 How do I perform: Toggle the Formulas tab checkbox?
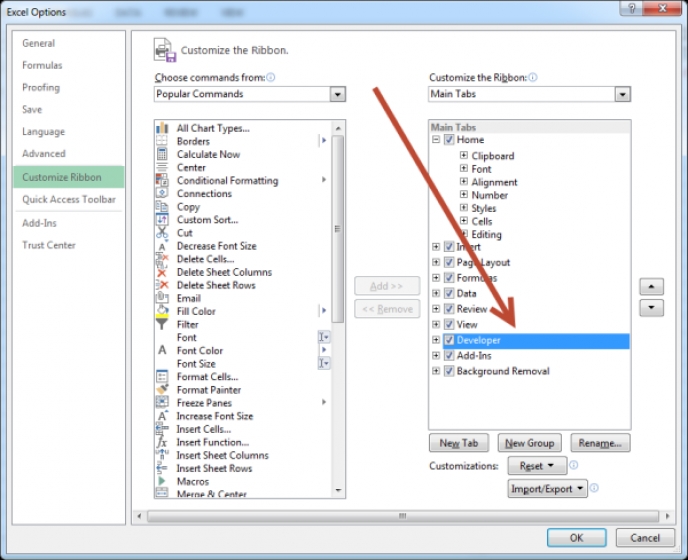(449, 278)
